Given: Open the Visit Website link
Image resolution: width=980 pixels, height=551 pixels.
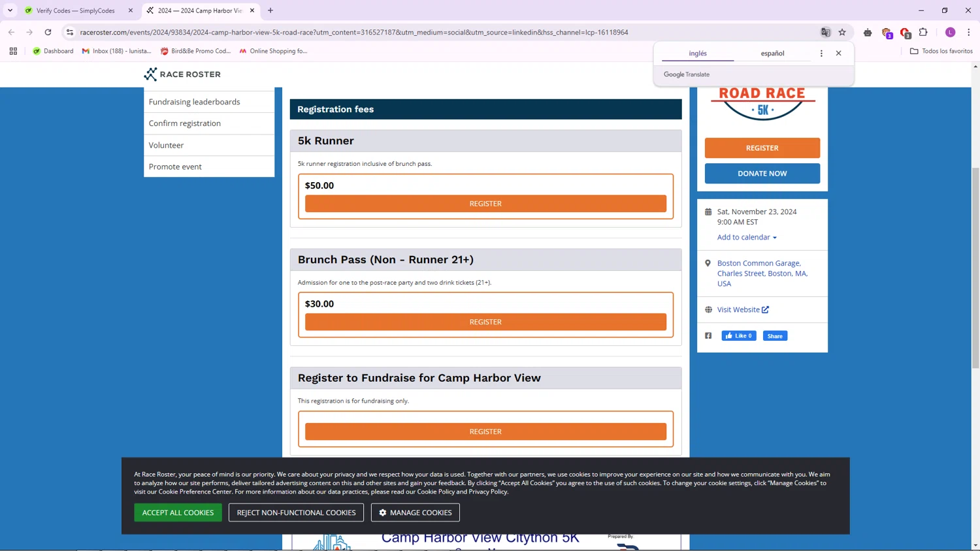Looking at the screenshot, I should (743, 309).
